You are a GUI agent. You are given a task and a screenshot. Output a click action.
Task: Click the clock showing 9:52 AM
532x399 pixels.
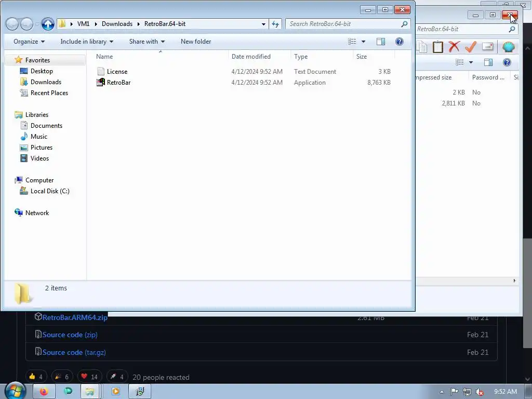[505, 392]
